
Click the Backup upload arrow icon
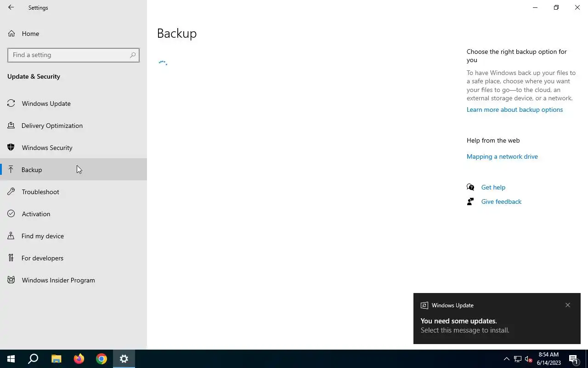coord(11,170)
